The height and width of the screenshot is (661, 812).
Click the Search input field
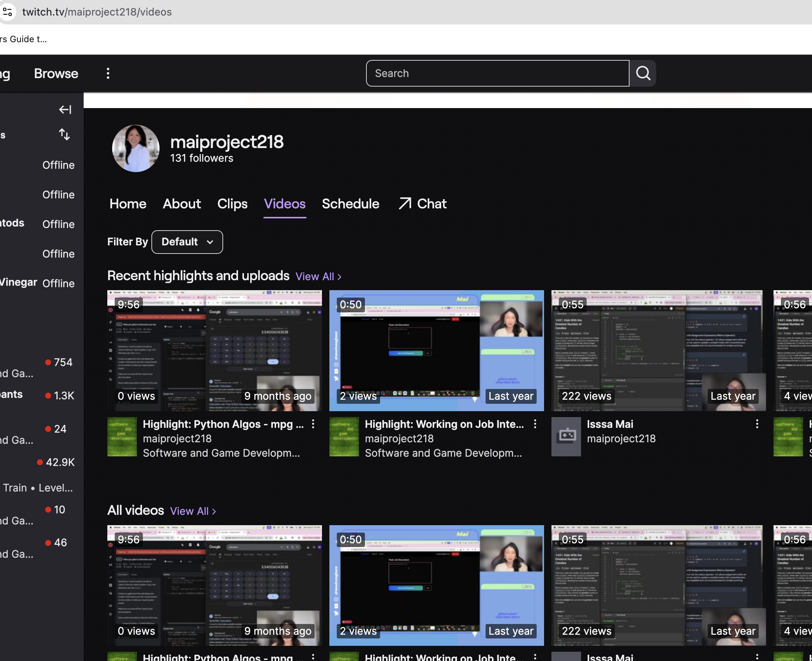coord(497,73)
